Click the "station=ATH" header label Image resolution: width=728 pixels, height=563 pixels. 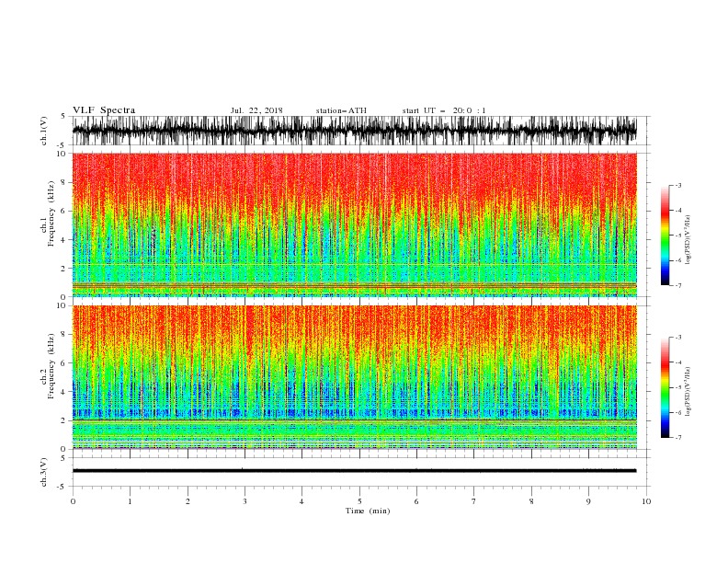point(341,110)
